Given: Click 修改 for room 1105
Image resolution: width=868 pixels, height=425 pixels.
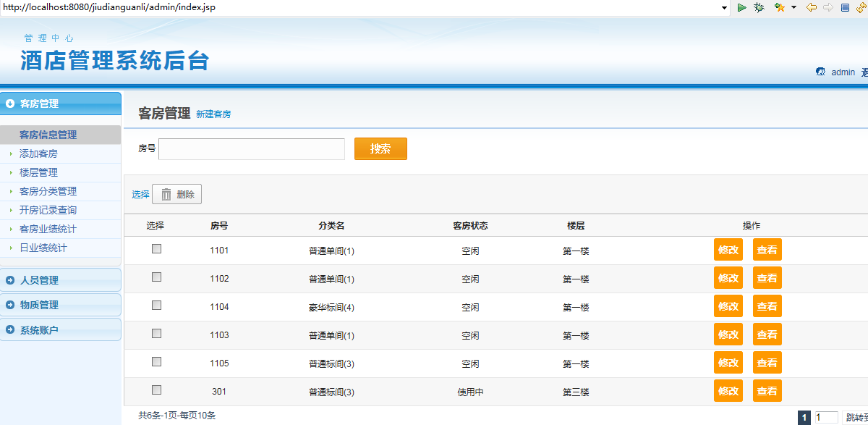Looking at the screenshot, I should [x=728, y=363].
